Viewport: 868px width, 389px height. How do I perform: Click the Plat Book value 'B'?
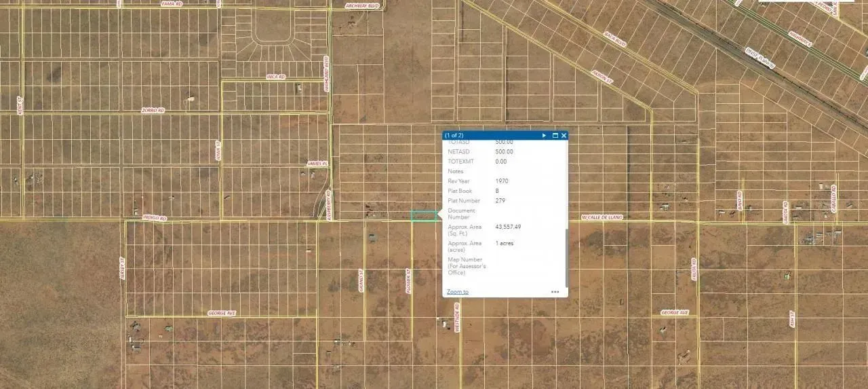coord(498,191)
